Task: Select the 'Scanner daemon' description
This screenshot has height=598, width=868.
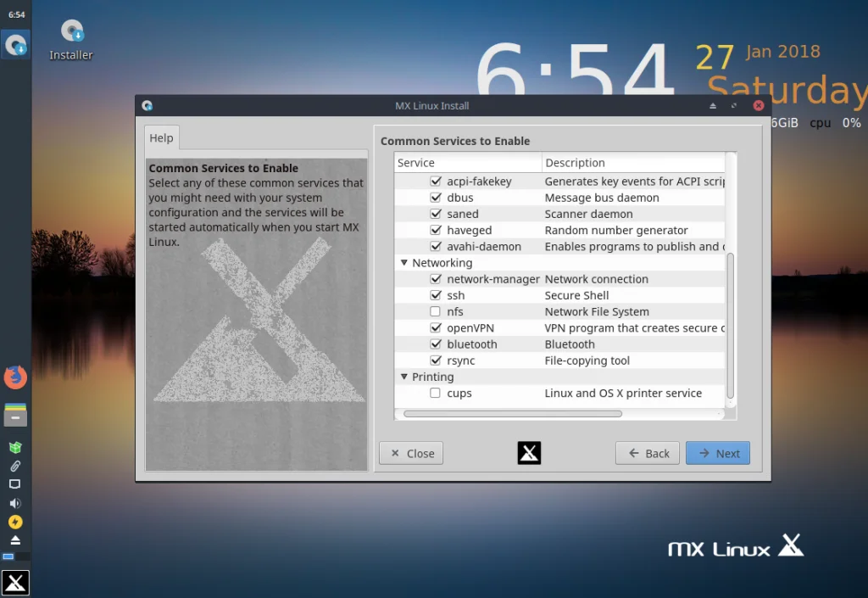Action: coord(588,214)
